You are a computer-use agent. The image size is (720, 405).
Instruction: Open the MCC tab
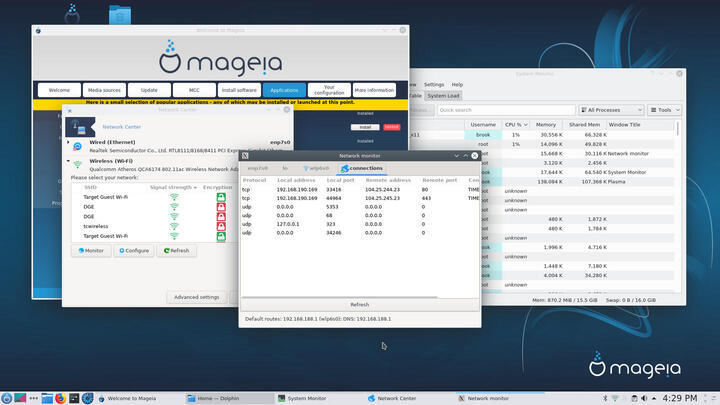[194, 90]
